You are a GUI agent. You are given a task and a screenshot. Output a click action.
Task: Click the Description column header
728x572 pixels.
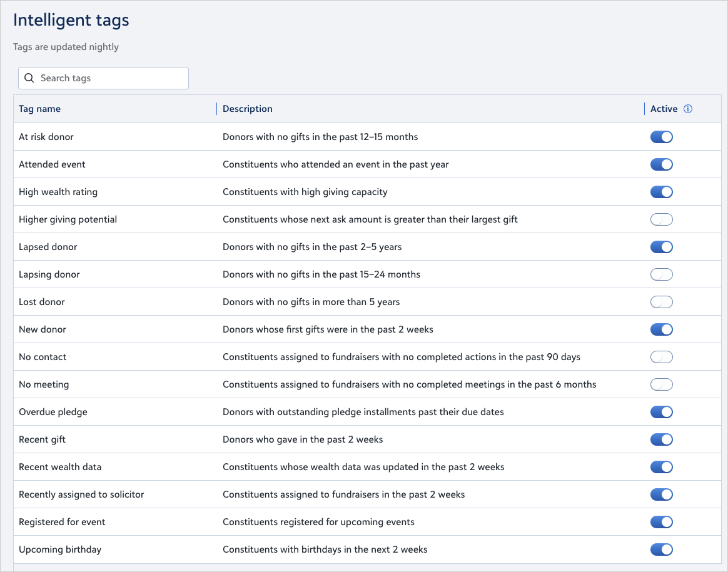click(248, 109)
